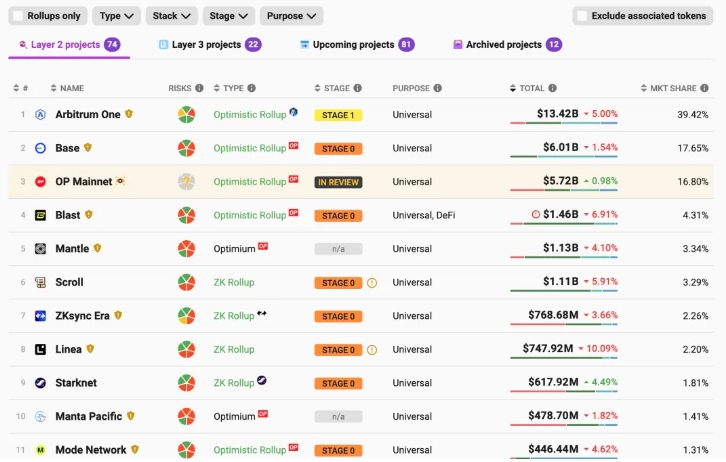726x462 pixels.
Task: Click Mantle's n/a stage badge
Action: point(338,250)
